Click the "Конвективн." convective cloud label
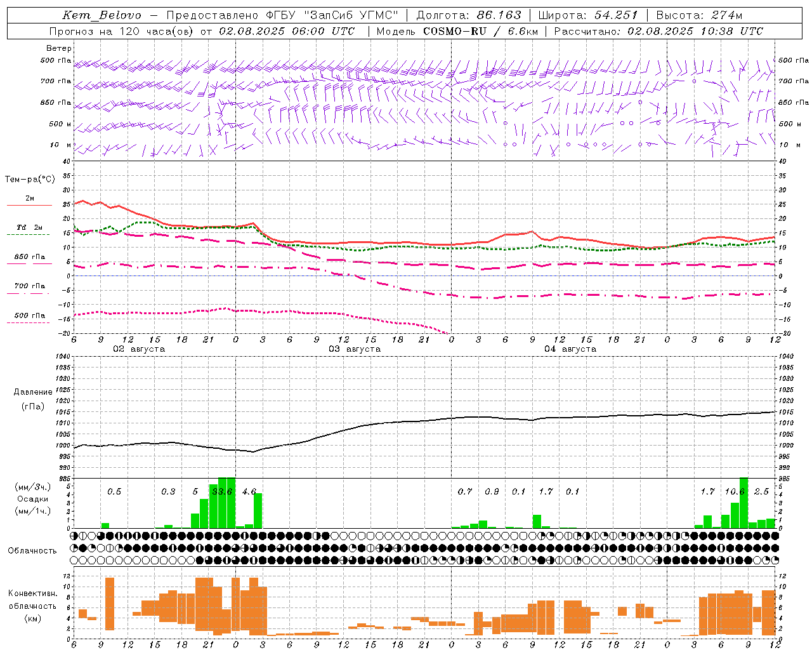Image resolution: width=812 pixels, height=650 pixels. point(33,594)
